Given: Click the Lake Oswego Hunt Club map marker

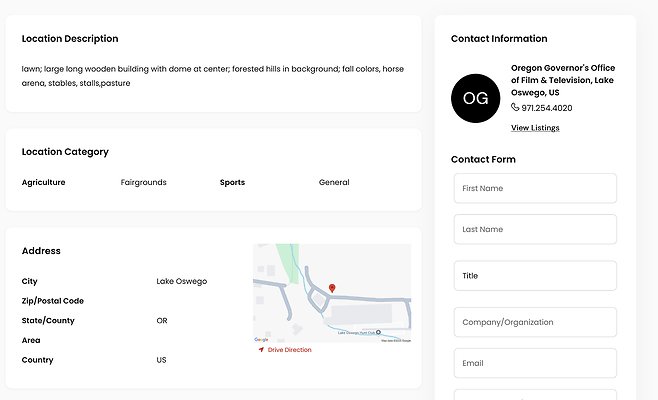Looking at the screenshot, I should click(378, 332).
